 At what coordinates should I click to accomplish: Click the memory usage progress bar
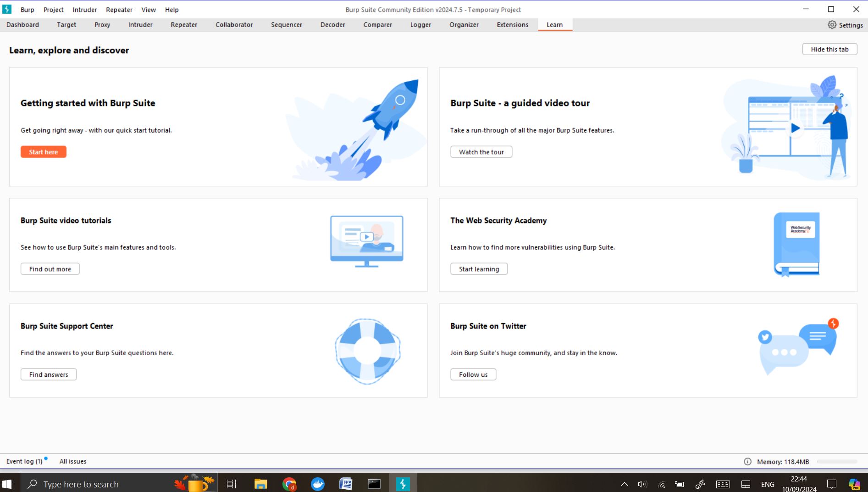click(x=837, y=462)
